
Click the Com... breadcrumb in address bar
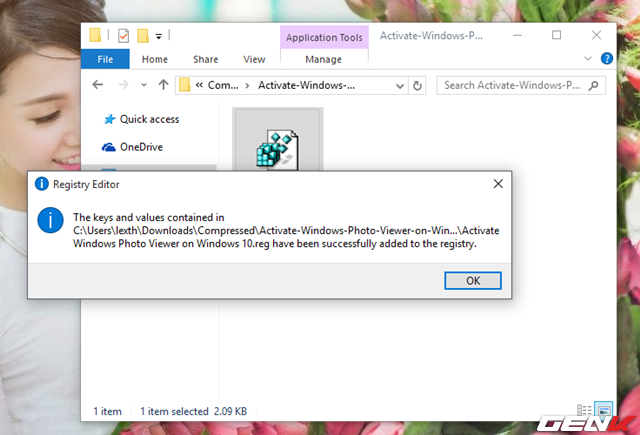pyautogui.click(x=223, y=85)
